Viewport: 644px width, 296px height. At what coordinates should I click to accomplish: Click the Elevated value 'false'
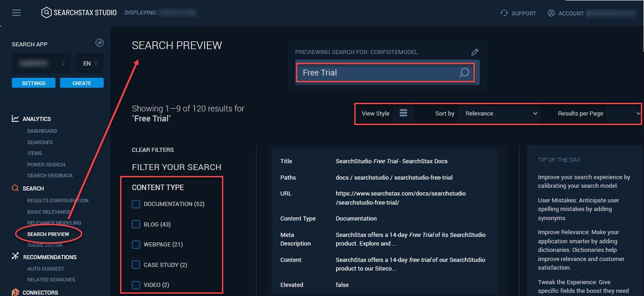342,285
